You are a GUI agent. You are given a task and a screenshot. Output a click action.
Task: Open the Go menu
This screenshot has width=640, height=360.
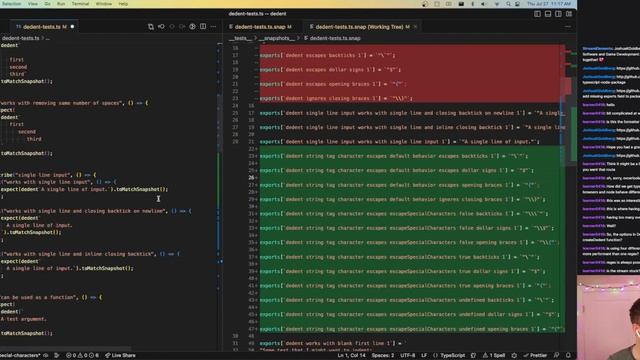(x=47, y=4)
